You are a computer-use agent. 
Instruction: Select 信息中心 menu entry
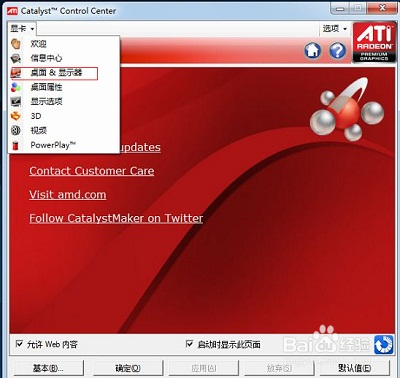click(x=63, y=58)
